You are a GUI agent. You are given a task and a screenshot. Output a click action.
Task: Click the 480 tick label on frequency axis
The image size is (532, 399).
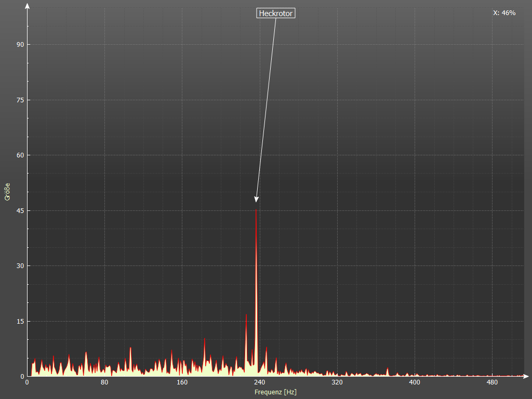[492, 383]
